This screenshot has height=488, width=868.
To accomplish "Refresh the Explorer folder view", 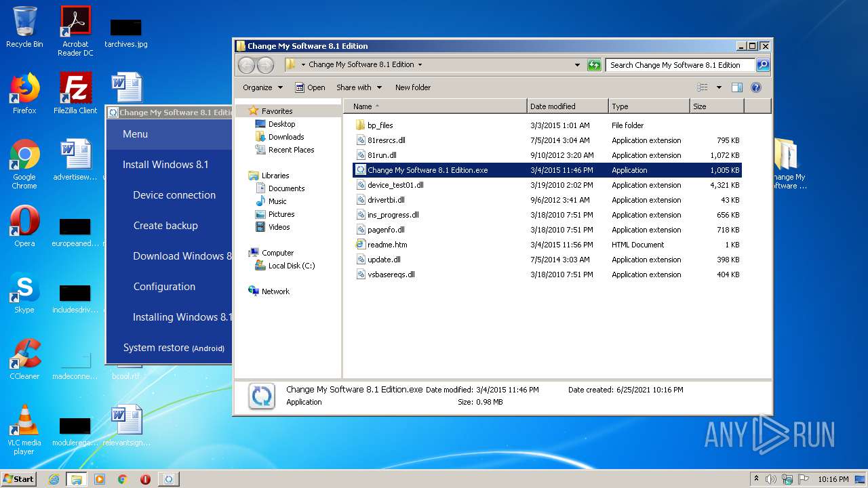I will (594, 65).
